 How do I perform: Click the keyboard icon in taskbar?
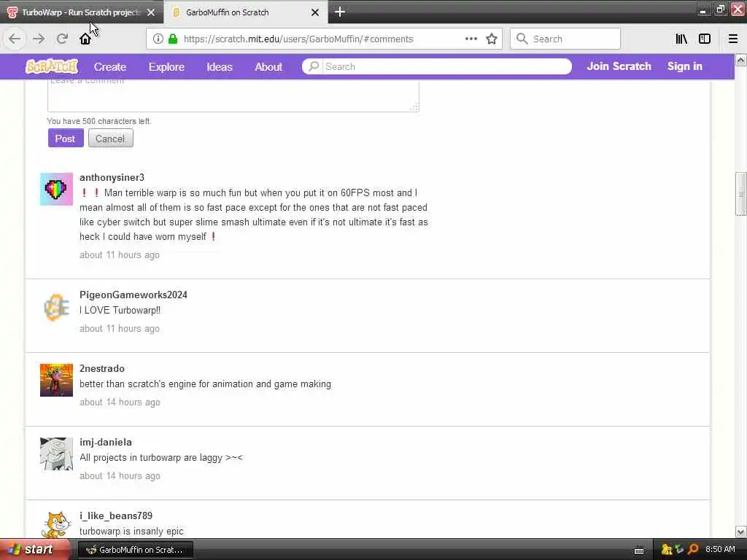639,551
